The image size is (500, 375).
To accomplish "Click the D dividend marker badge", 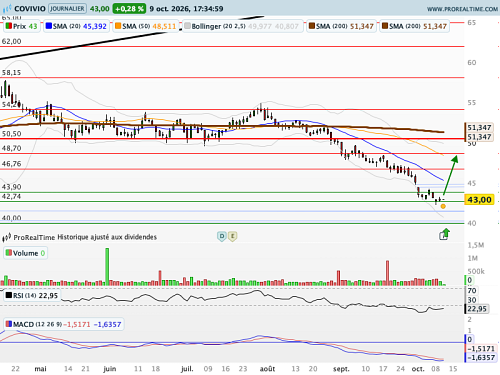I will pos(222,237).
